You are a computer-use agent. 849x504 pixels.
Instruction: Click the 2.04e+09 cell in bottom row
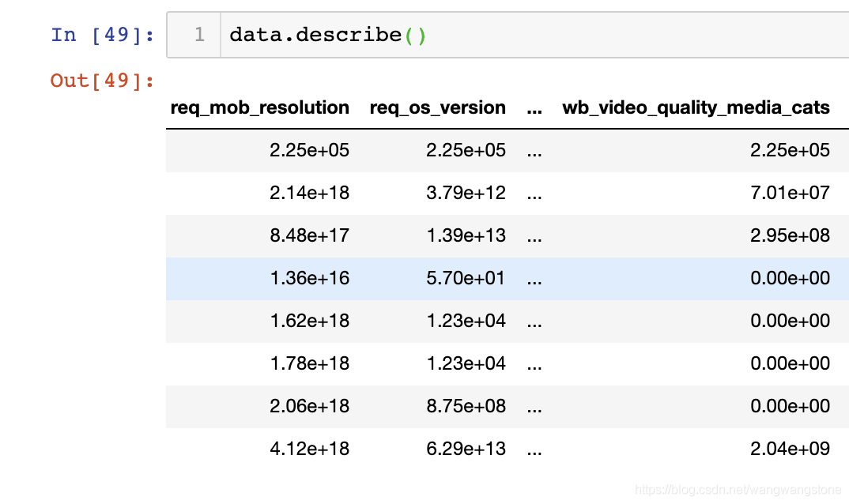[790, 449]
